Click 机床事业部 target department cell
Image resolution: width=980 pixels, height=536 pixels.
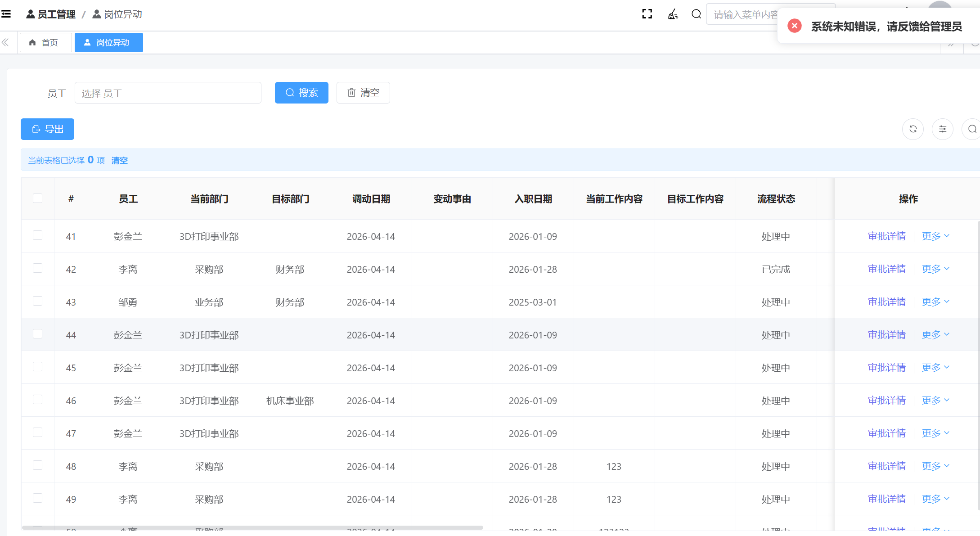(x=290, y=401)
